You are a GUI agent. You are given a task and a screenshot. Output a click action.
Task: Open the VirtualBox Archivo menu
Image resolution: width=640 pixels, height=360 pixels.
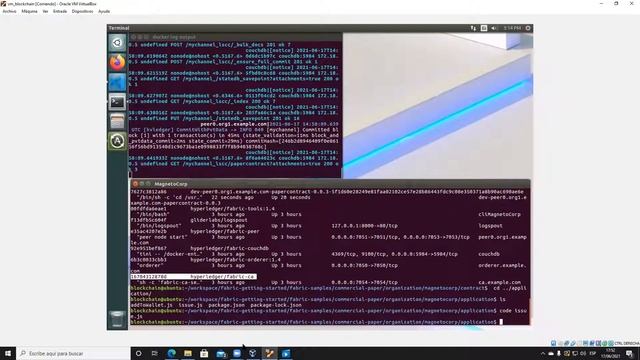(x=9, y=11)
